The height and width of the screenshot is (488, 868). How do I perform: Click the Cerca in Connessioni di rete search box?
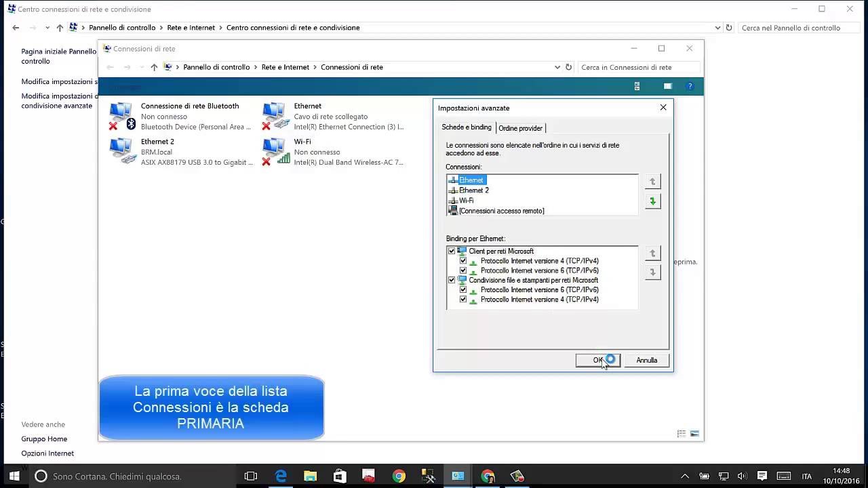[x=638, y=67]
